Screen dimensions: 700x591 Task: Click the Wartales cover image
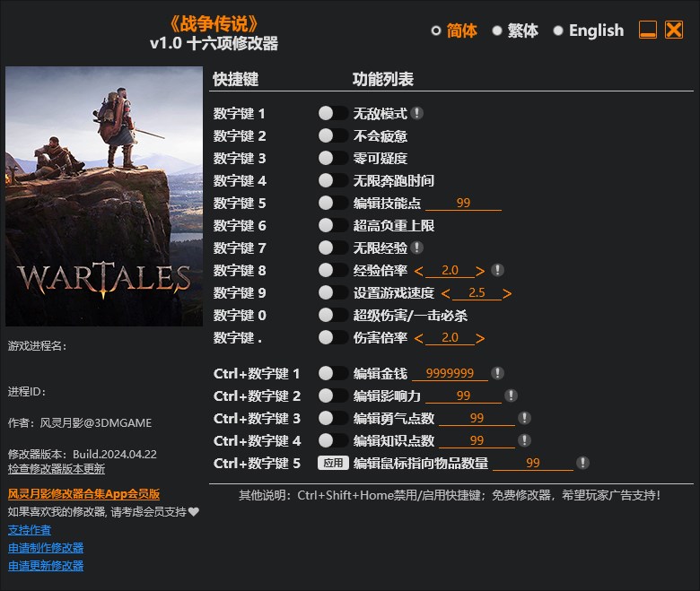pyautogui.click(x=104, y=196)
